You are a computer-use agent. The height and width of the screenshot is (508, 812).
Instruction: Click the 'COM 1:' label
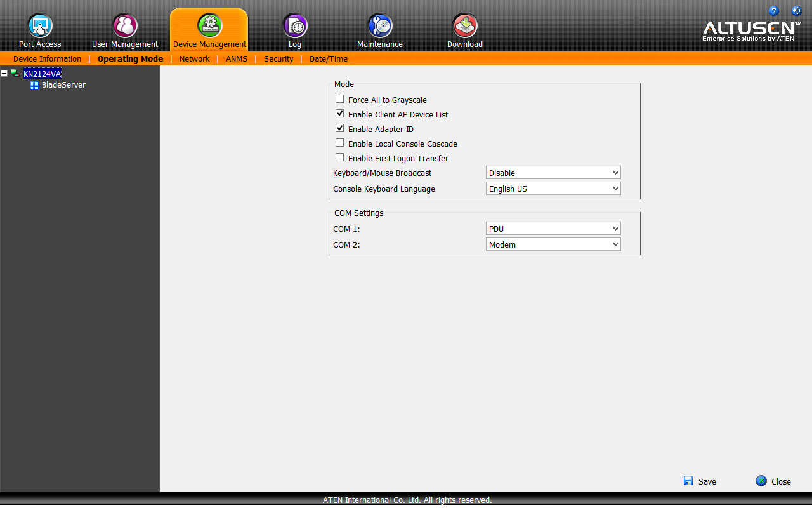point(346,229)
